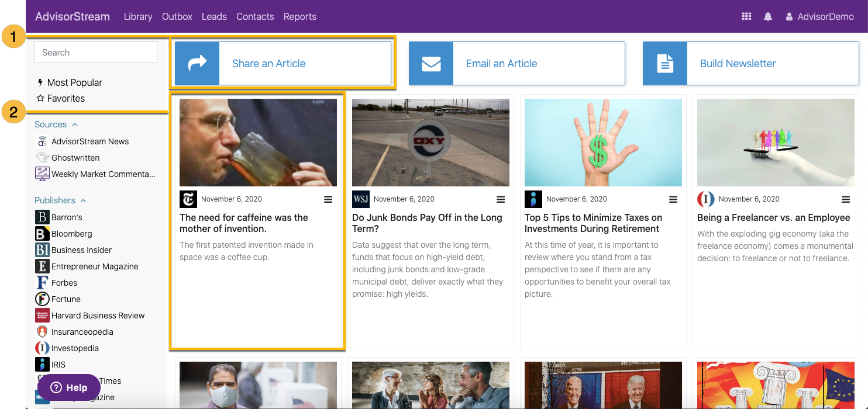The width and height of the screenshot is (868, 409).
Task: Click the Barron's publisher logo
Action: [42, 217]
